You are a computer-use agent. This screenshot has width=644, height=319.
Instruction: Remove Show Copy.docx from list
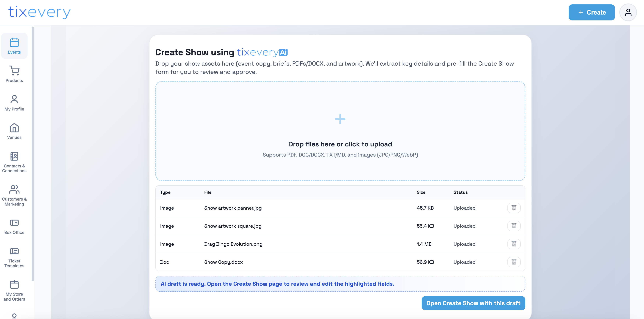click(514, 262)
